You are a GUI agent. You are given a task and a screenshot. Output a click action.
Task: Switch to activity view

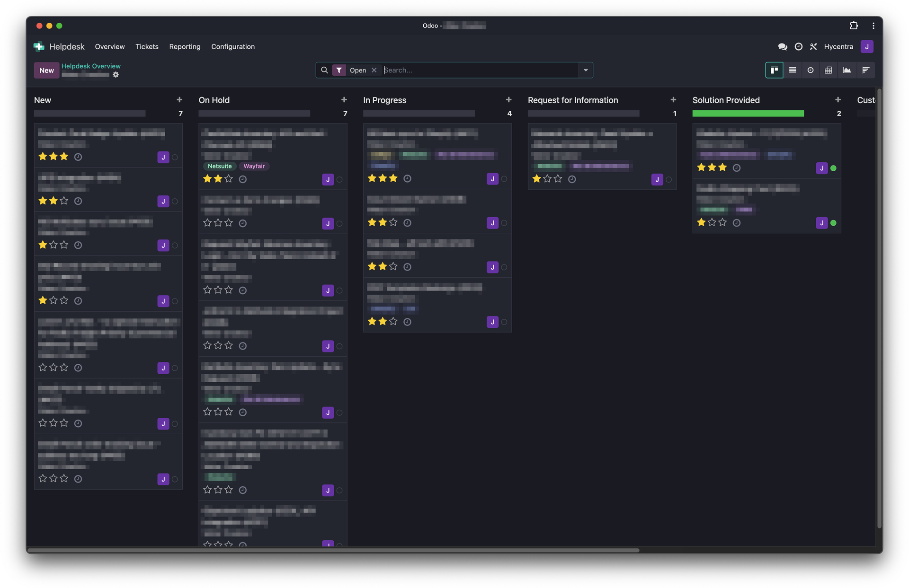811,70
